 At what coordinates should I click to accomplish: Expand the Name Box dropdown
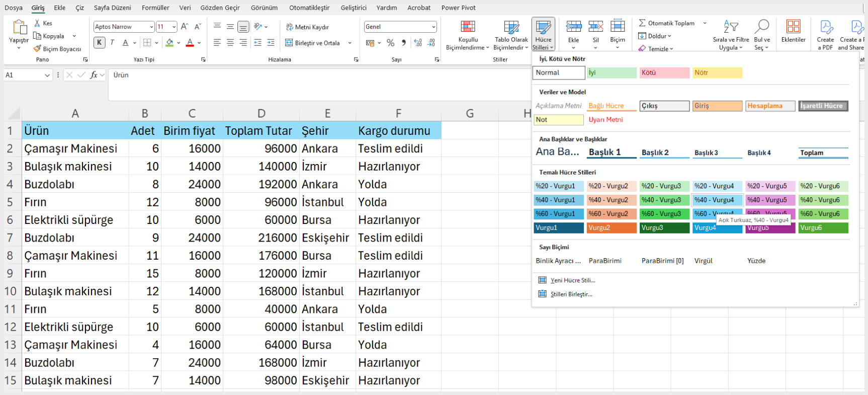coord(47,75)
